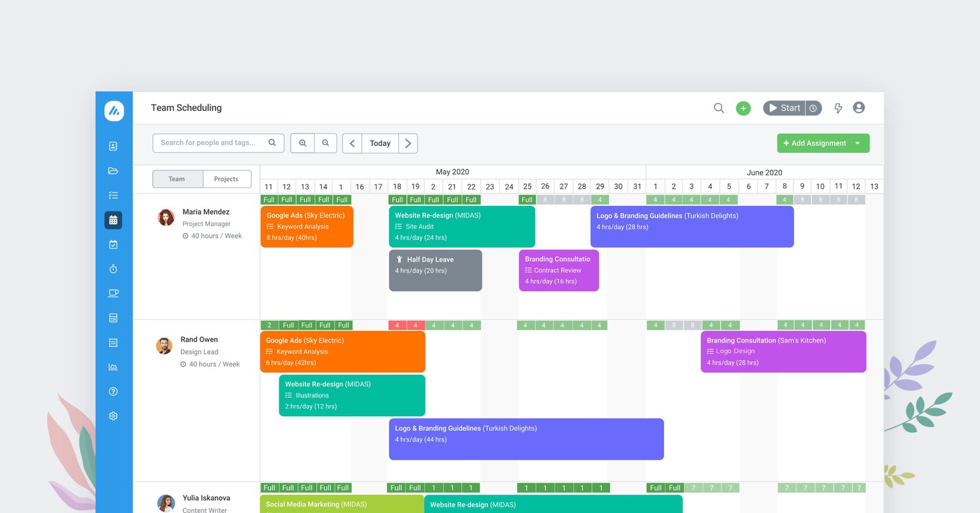Open the user profile avatar icon

859,108
